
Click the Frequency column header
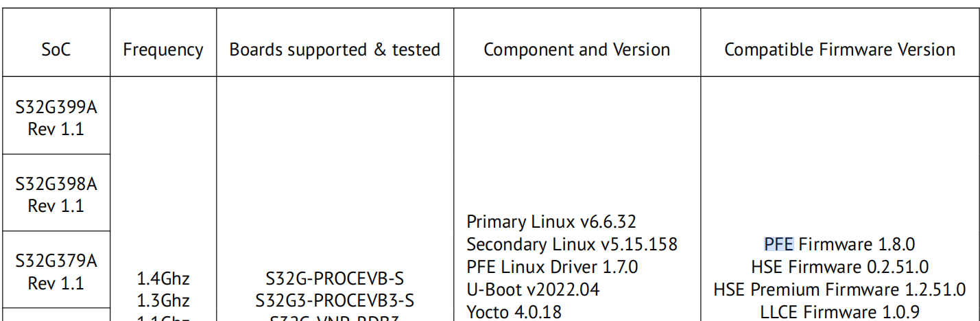pos(163,50)
